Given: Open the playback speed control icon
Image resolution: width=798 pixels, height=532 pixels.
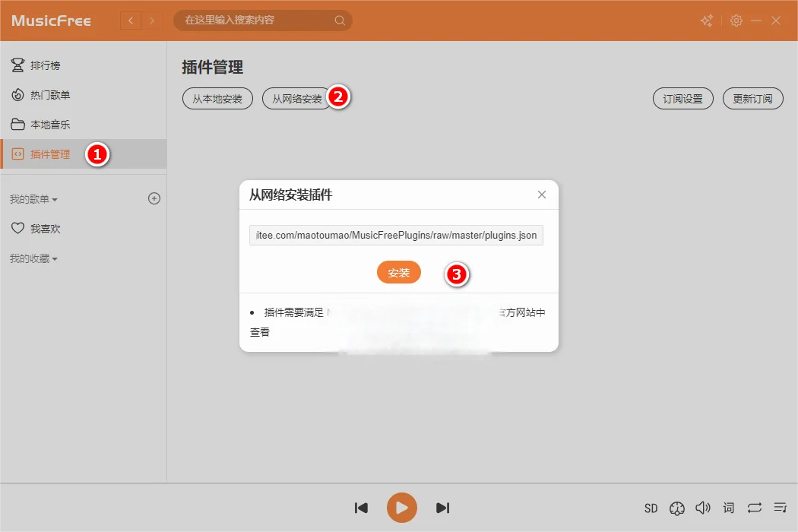Looking at the screenshot, I should tap(676, 508).
